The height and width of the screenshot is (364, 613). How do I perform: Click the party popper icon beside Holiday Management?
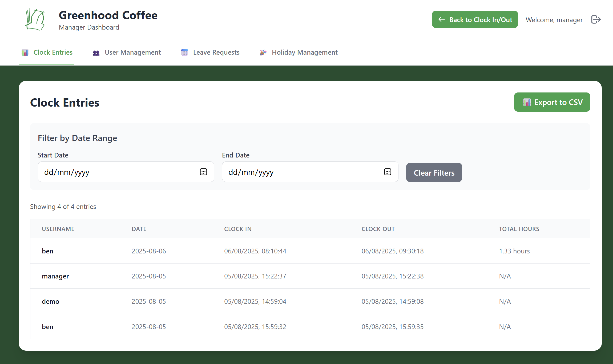coord(263,52)
